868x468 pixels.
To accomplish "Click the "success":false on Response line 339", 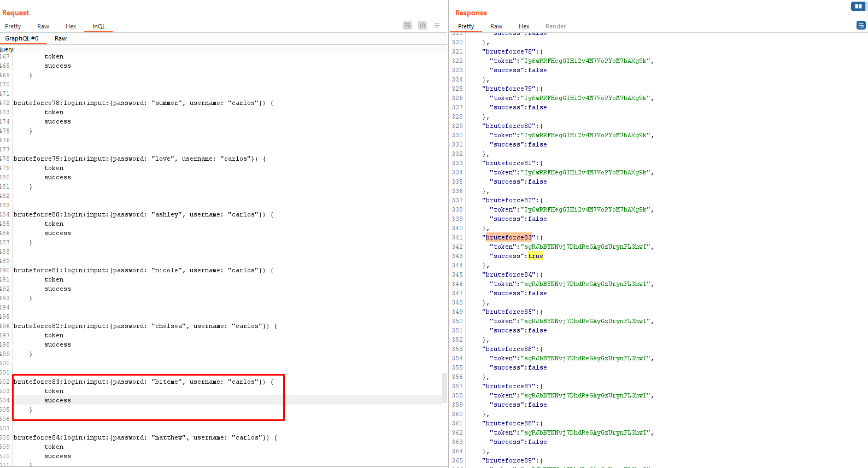I will tap(518, 219).
